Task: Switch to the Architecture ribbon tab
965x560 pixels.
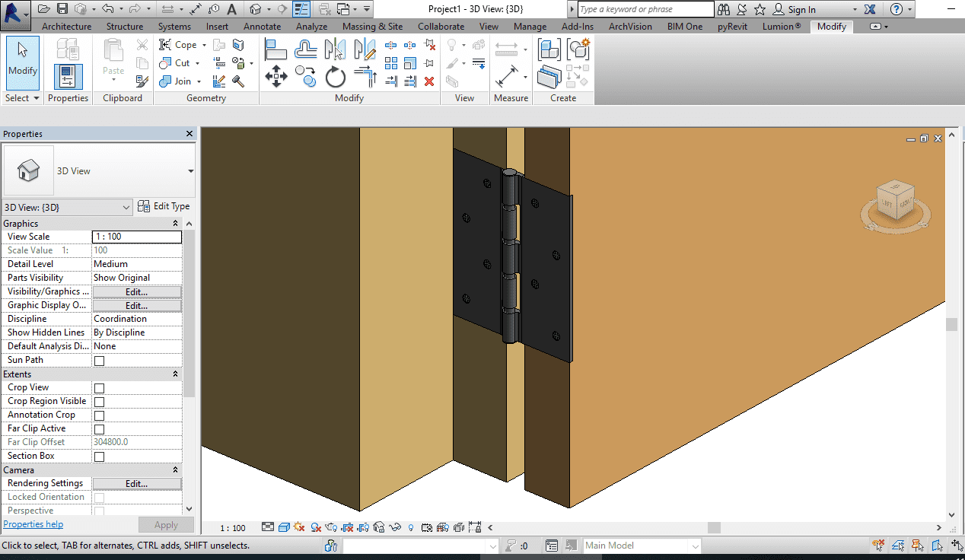Action: 66,27
